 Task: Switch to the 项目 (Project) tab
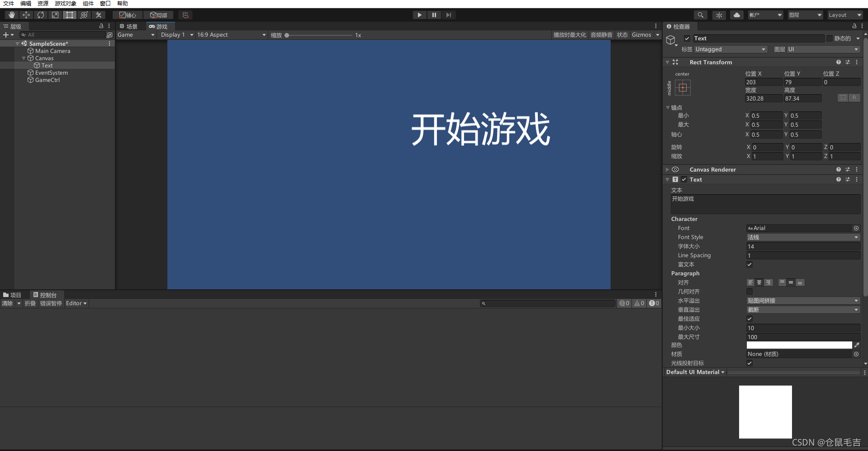(x=13, y=295)
